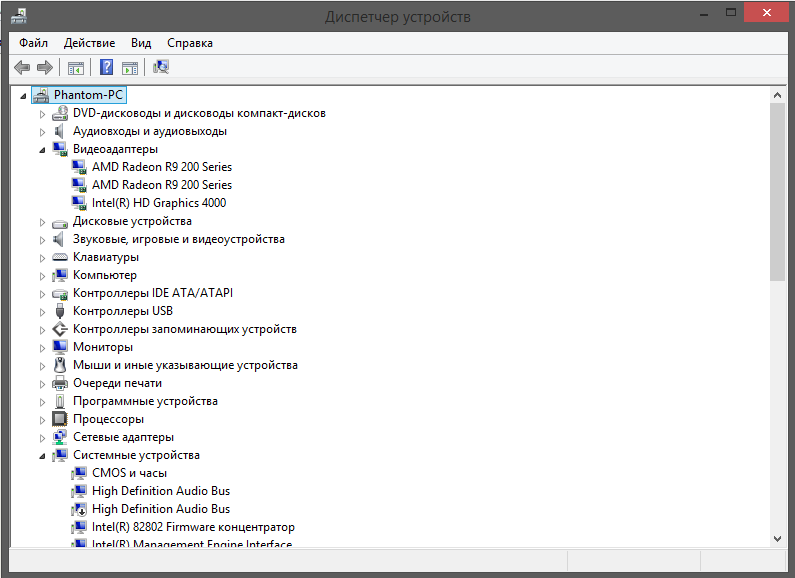
Task: Select Очереди печати label
Action: click(x=117, y=383)
